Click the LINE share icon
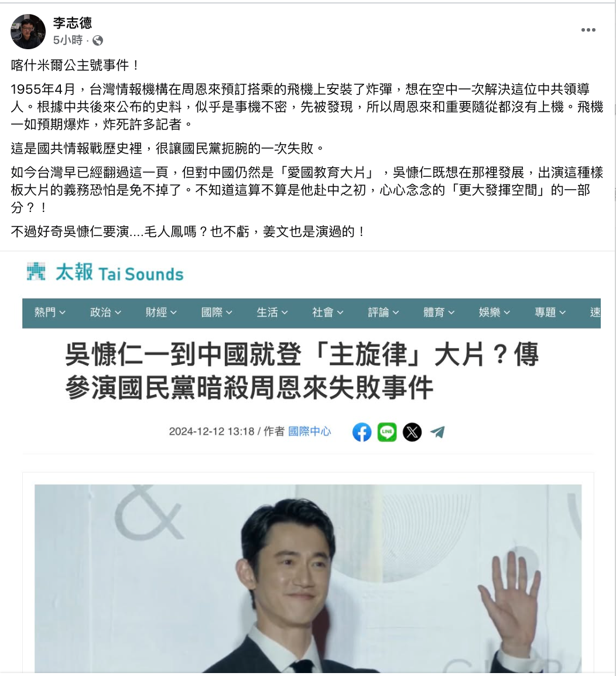Viewport: 616px width, 676px height. [x=386, y=432]
